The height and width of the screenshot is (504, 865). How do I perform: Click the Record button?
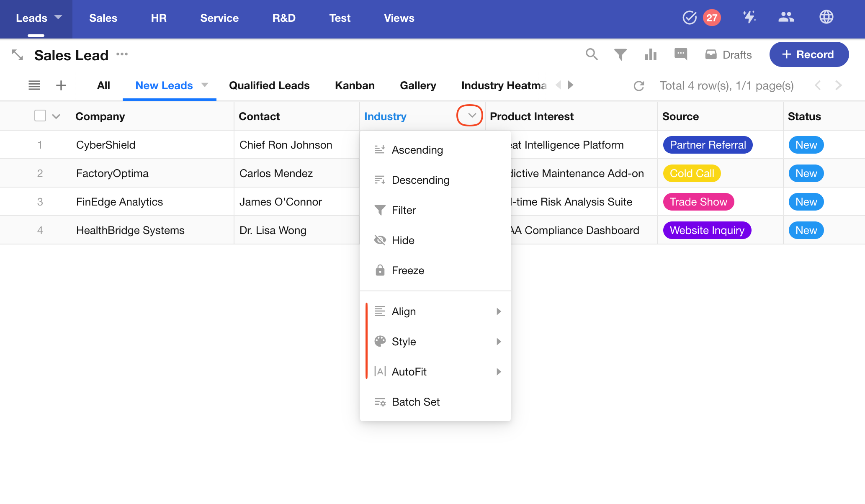808,54
